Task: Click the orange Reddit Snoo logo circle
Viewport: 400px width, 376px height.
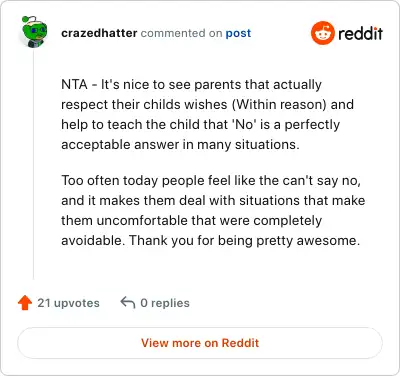Action: coord(322,33)
